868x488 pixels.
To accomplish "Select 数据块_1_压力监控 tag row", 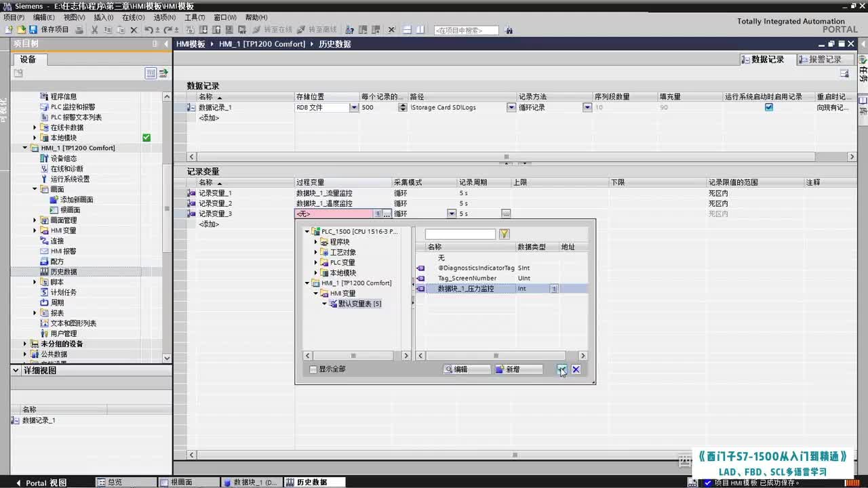I will click(501, 289).
